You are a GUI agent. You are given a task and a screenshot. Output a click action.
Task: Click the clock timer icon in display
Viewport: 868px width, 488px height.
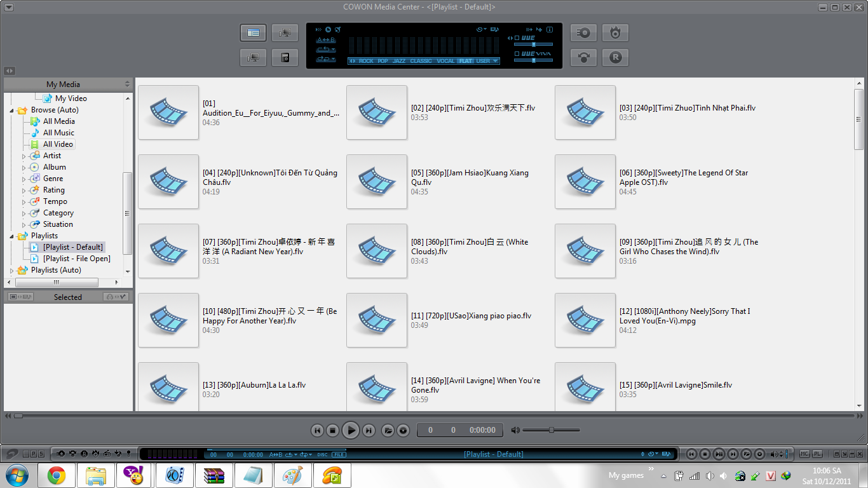click(328, 29)
